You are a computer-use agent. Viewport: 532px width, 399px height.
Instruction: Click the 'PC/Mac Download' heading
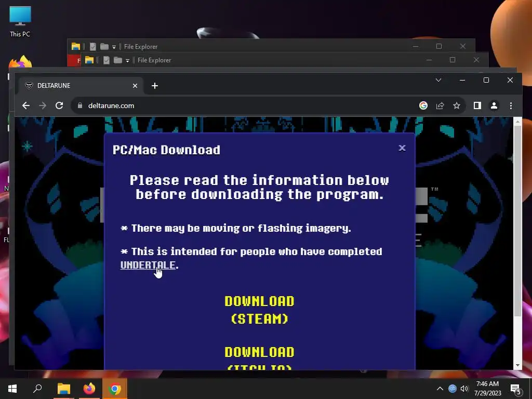[x=166, y=150]
